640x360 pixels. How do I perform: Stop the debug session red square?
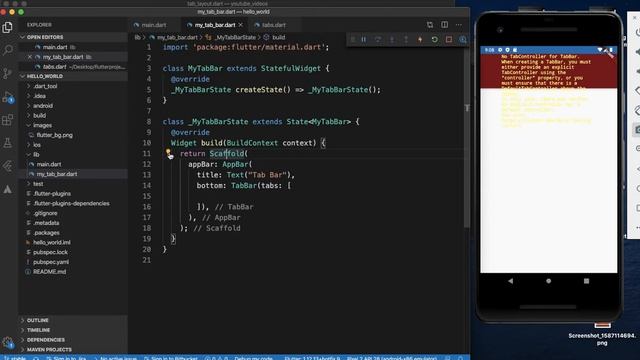pyautogui.click(x=449, y=40)
